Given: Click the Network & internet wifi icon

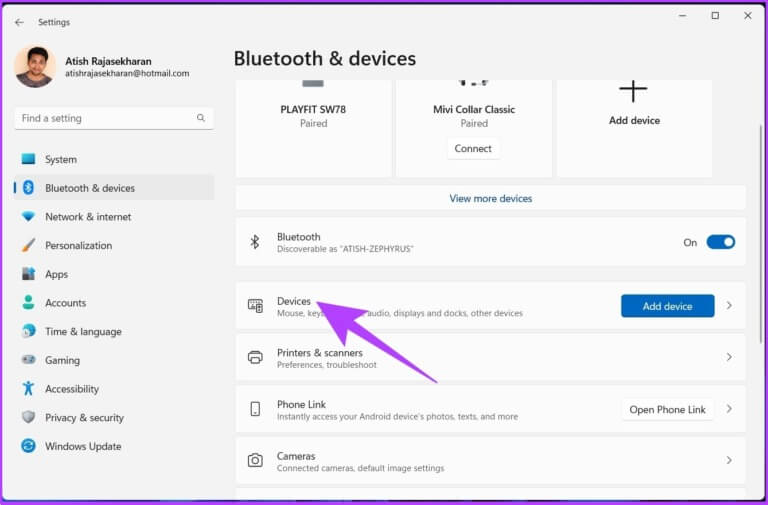Looking at the screenshot, I should point(28,216).
